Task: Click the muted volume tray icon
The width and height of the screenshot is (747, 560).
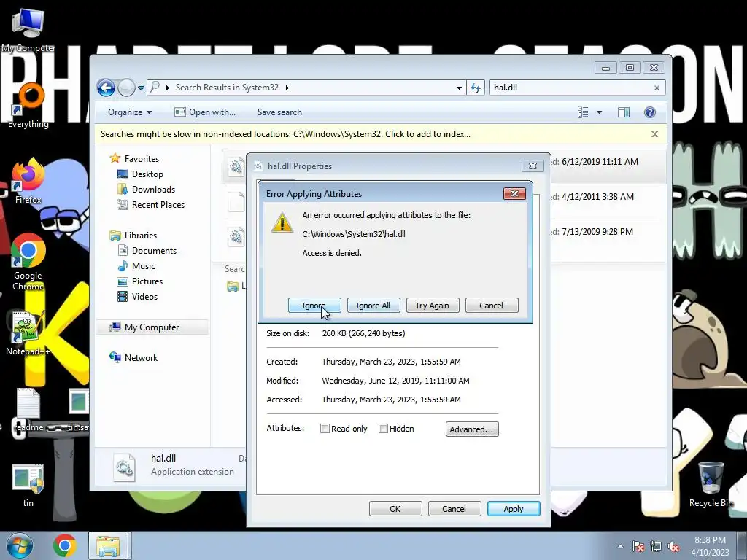Action: [x=673, y=547]
